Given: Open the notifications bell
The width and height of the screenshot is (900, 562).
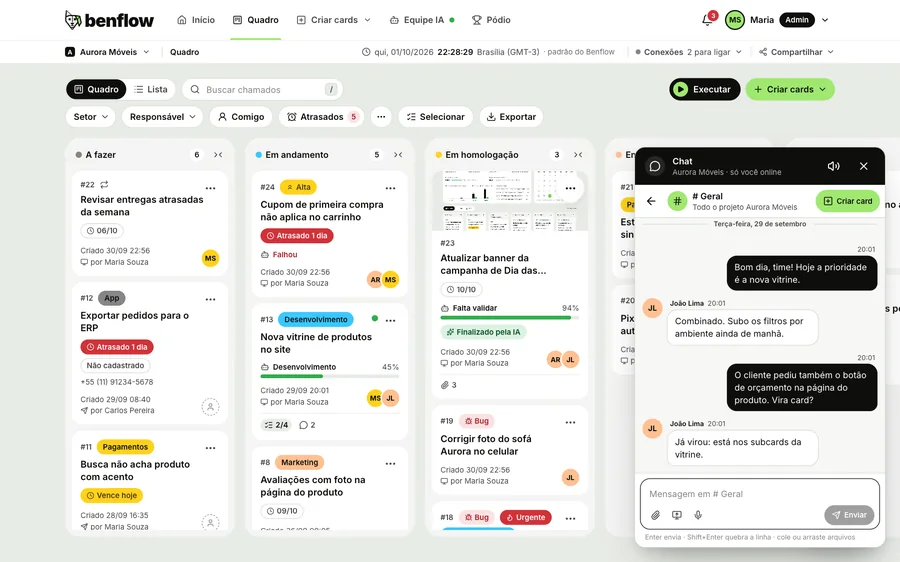Looking at the screenshot, I should pos(707,20).
